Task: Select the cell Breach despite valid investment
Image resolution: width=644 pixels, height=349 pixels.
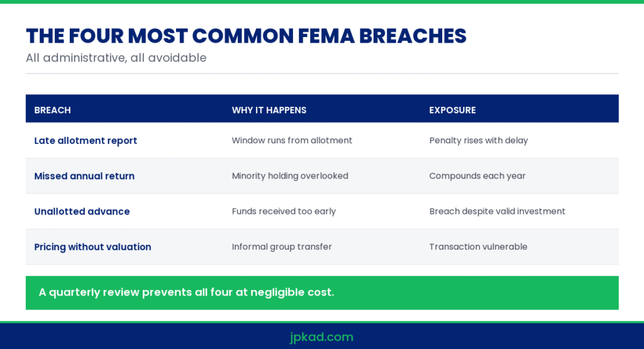Action: (497, 211)
